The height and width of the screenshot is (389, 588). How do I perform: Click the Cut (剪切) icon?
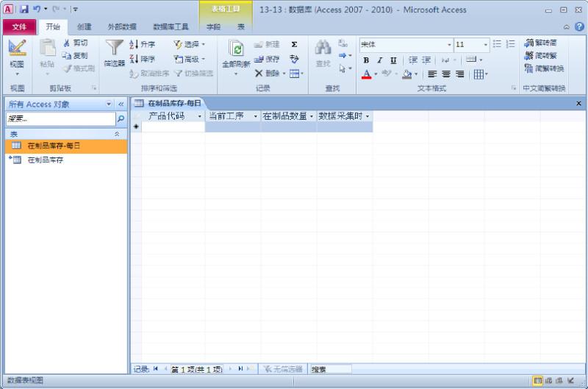[67, 43]
